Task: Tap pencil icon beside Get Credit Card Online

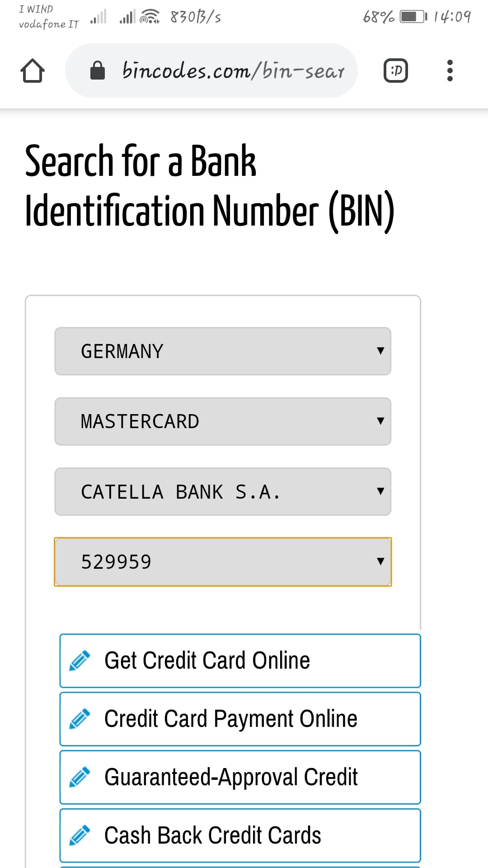Action: 80,660
